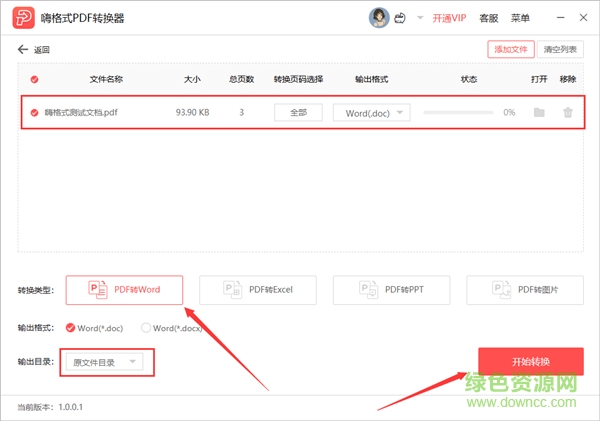Toggle the checkbox for 嗨格式测试文档.pdf

34,113
